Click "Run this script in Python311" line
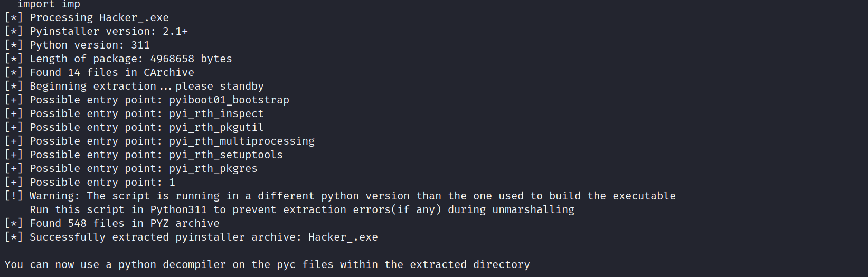This screenshot has width=868, height=277. 302,210
